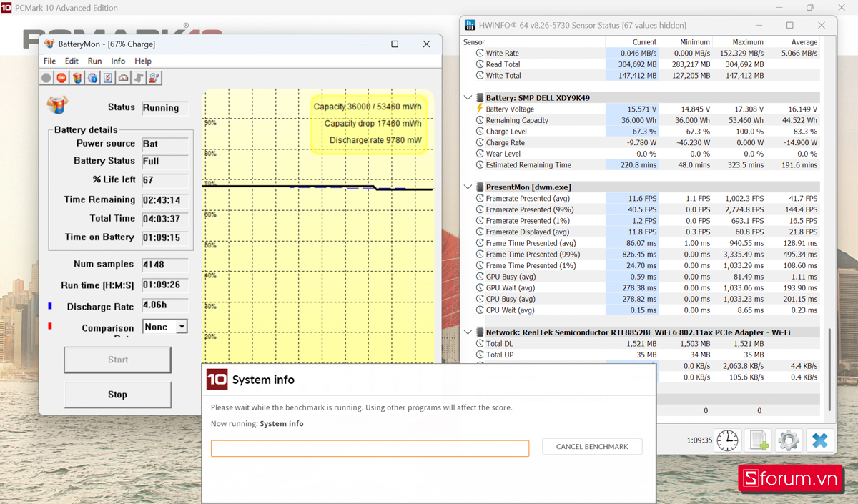This screenshot has height=504, width=858.
Task: Click the blue X close sensors icon in HWiNFO
Action: [819, 440]
